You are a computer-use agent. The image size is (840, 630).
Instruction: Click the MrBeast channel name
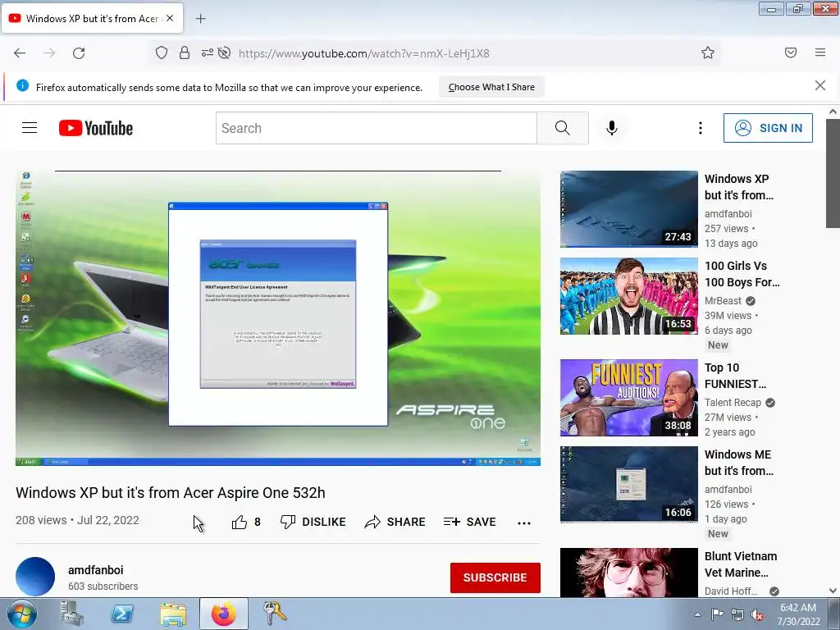coord(723,300)
